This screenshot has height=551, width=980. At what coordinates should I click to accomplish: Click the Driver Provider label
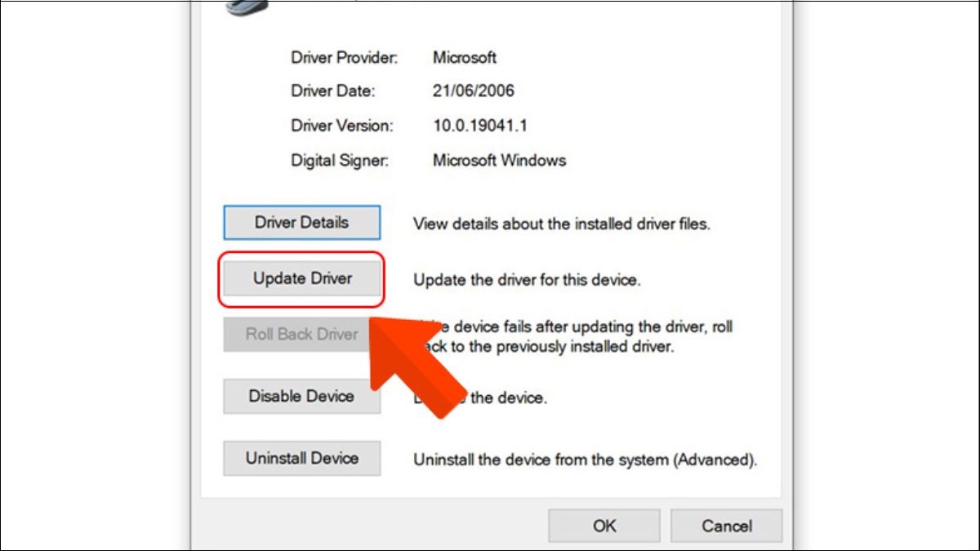[344, 58]
